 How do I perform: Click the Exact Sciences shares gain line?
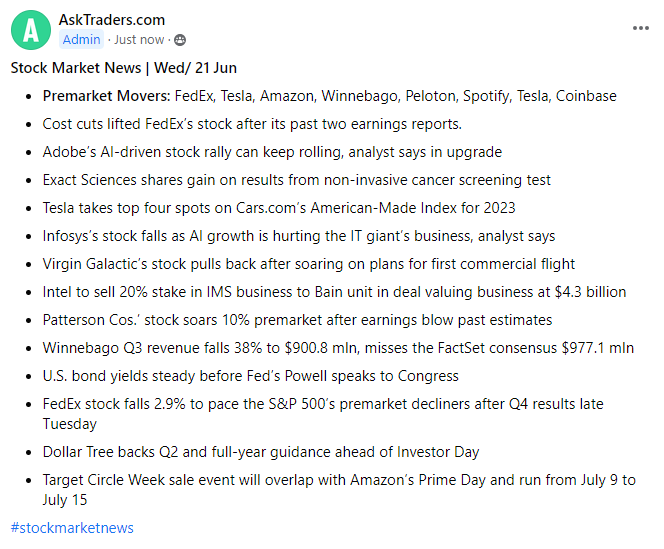(x=296, y=180)
